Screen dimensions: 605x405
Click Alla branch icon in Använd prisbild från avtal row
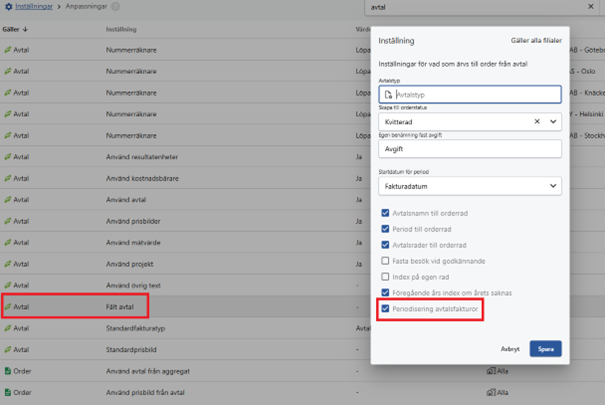tap(491, 392)
